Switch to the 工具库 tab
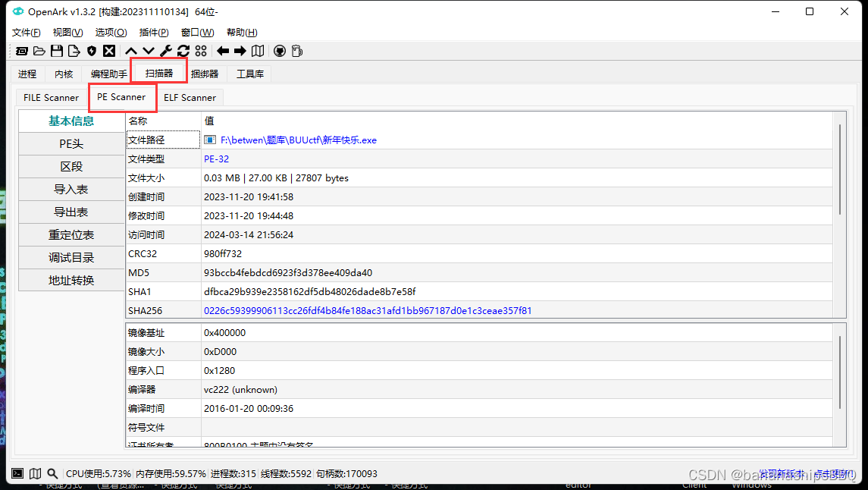Viewport: 868px width, 490px height. [250, 74]
